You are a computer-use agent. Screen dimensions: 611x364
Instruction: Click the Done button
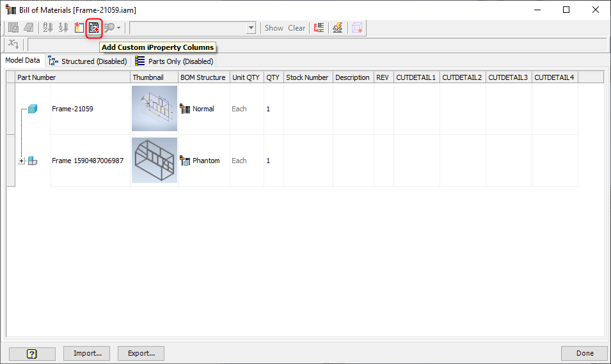click(585, 353)
